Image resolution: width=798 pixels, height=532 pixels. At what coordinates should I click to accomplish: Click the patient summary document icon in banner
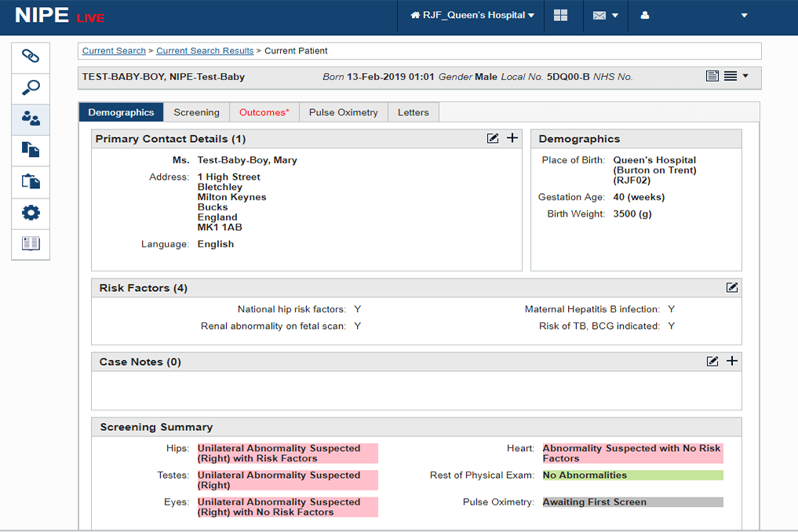(712, 76)
